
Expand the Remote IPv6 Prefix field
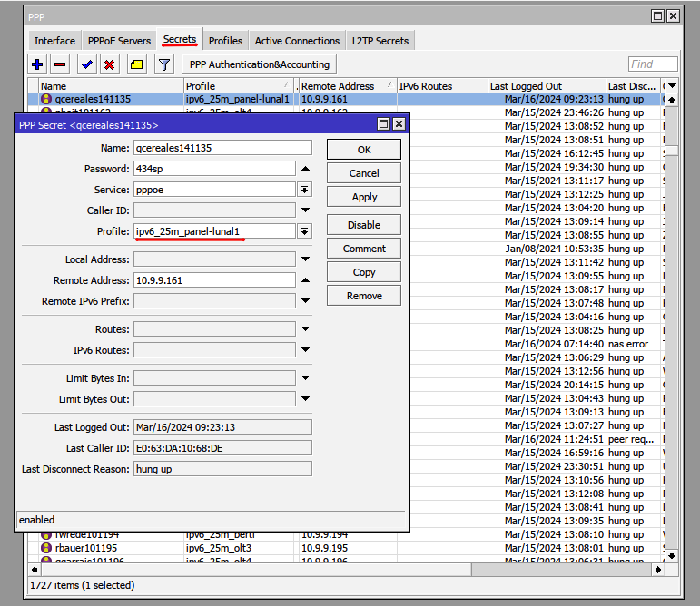[x=305, y=301]
